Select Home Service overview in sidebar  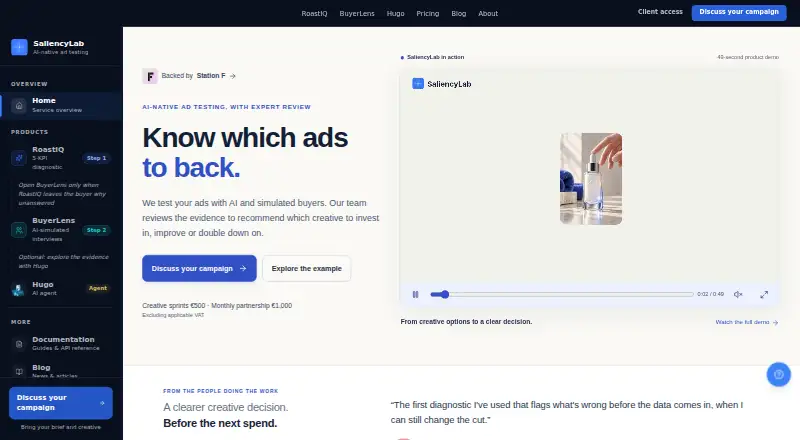pyautogui.click(x=61, y=105)
